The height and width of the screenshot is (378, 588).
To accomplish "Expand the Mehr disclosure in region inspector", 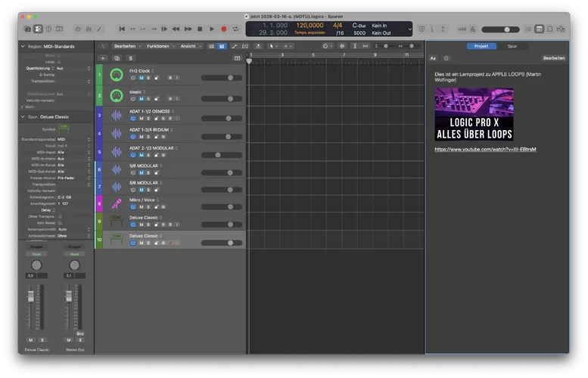I will point(22,107).
